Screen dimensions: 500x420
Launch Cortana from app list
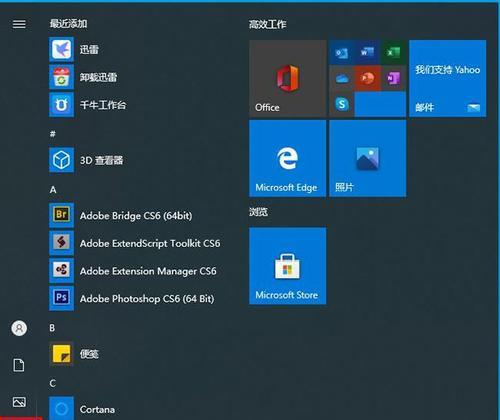tap(61, 408)
